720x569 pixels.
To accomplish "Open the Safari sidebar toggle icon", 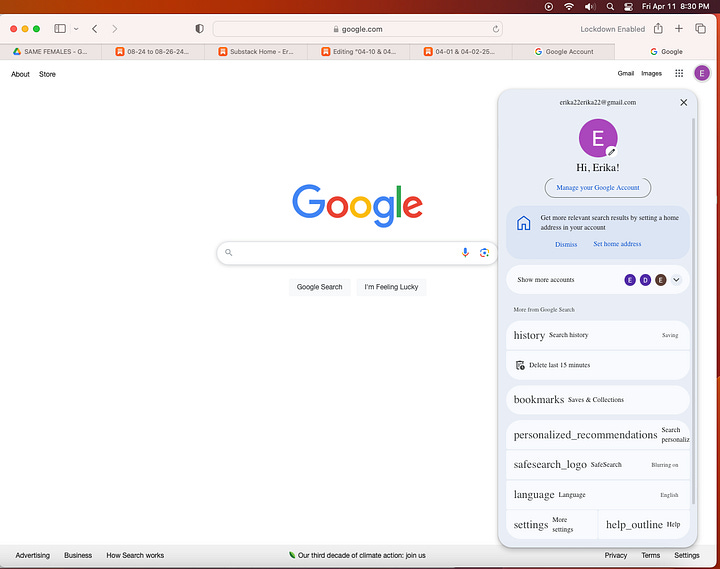I will (60, 28).
